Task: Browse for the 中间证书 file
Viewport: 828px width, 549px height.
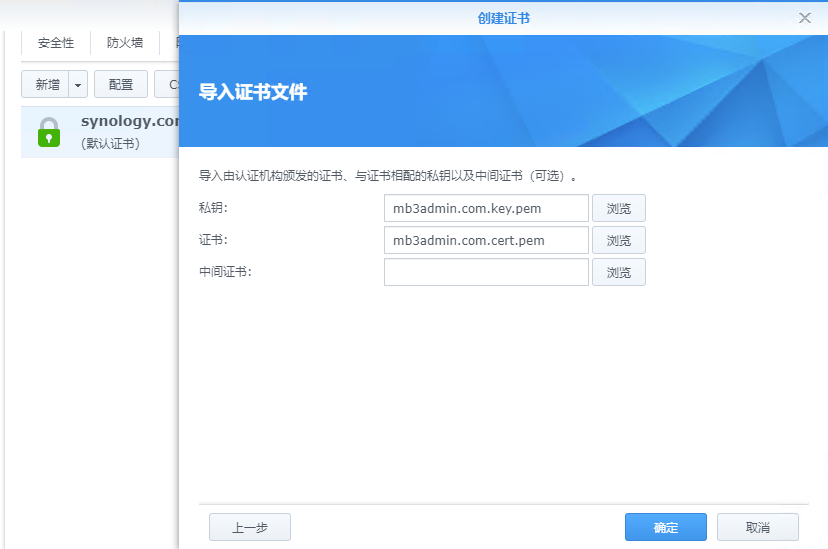Action: point(619,272)
